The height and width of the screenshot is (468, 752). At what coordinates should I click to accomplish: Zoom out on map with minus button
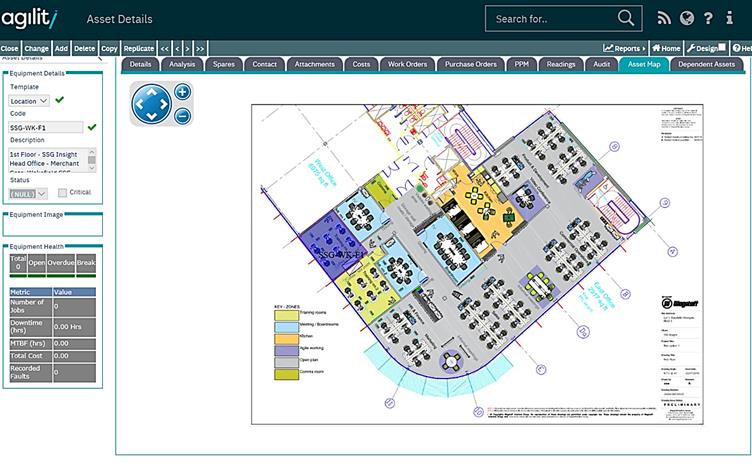(x=182, y=116)
